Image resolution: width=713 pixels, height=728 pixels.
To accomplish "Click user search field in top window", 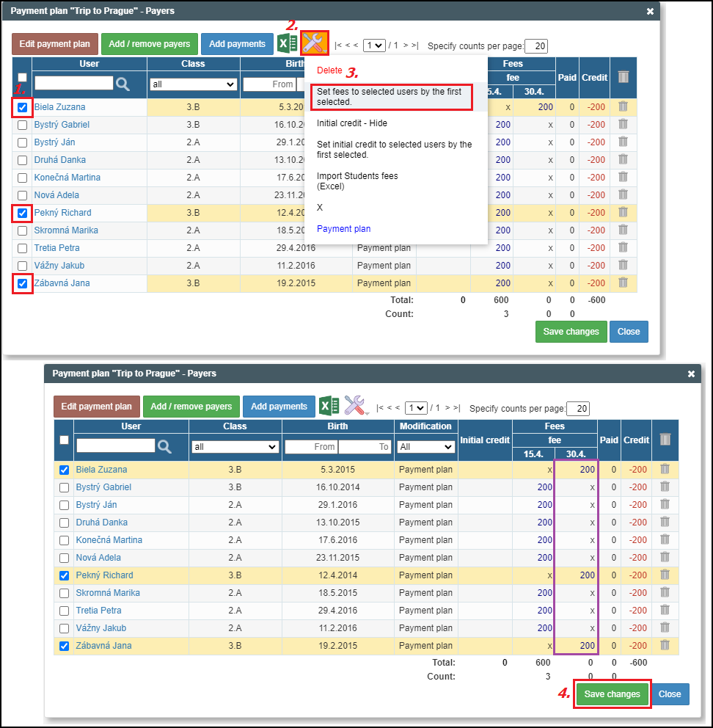I will click(x=74, y=83).
